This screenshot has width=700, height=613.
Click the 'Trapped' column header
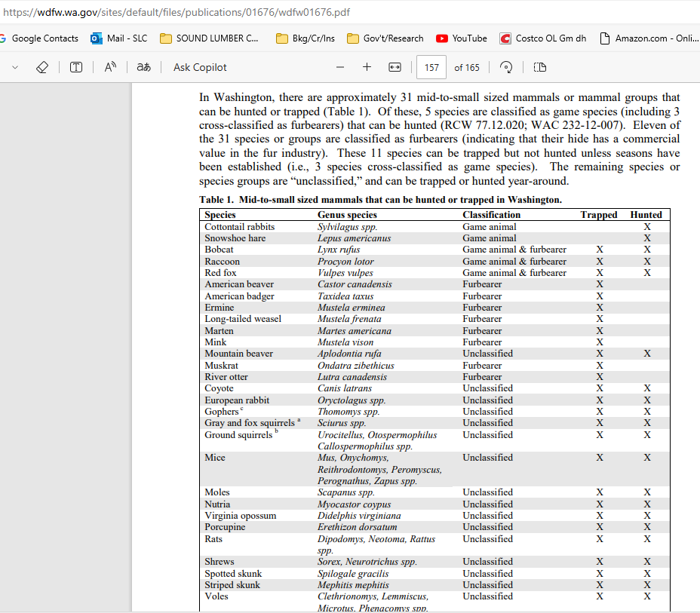(x=599, y=215)
